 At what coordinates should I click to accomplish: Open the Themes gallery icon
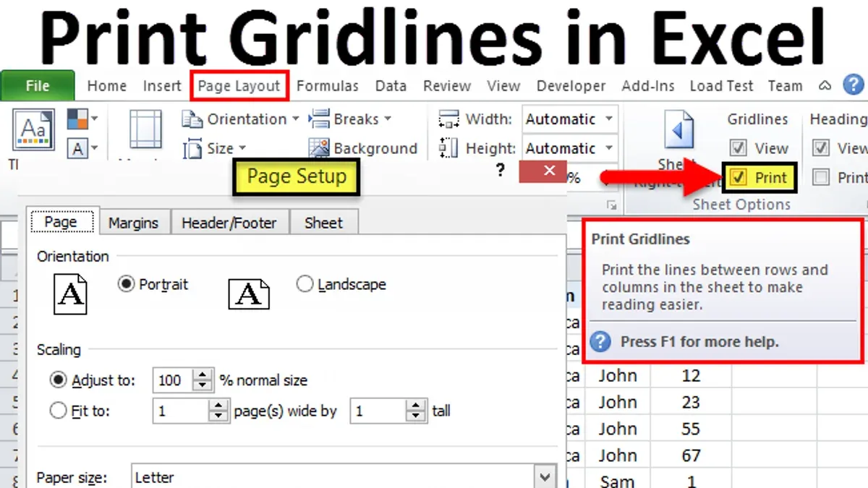pos(33,131)
